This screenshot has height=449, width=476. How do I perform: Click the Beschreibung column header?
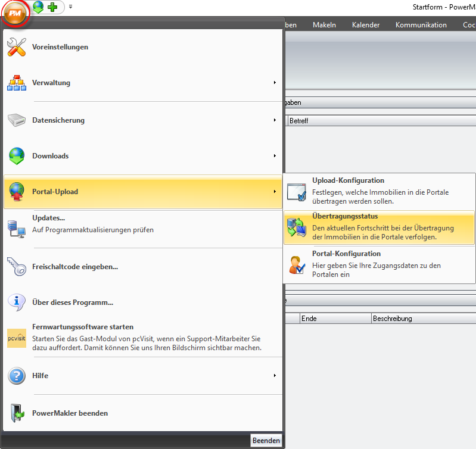click(x=424, y=319)
